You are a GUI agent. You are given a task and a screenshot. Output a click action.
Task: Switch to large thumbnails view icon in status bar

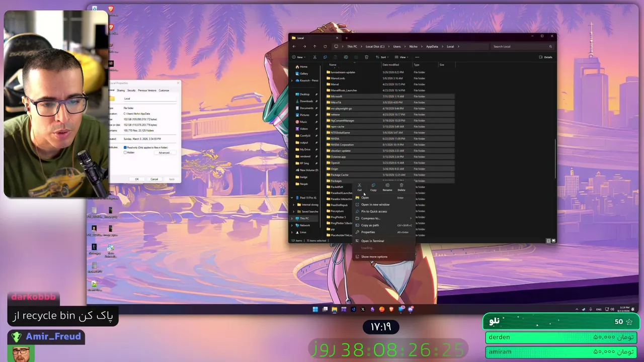[x=553, y=241]
